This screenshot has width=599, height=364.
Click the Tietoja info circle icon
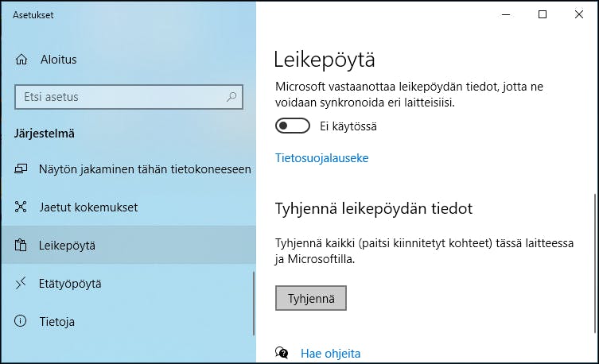tap(21, 321)
